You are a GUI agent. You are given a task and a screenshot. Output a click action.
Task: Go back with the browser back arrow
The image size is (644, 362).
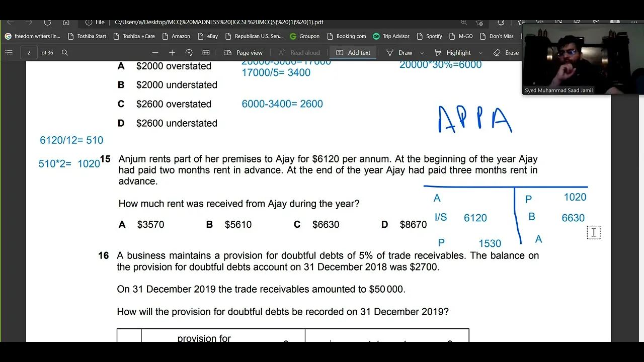pyautogui.click(x=11, y=22)
